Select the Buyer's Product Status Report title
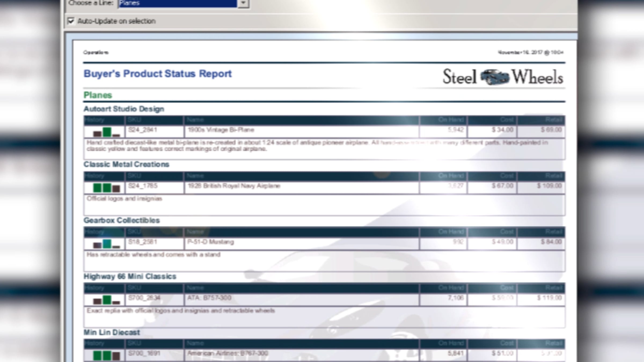 pyautogui.click(x=158, y=74)
